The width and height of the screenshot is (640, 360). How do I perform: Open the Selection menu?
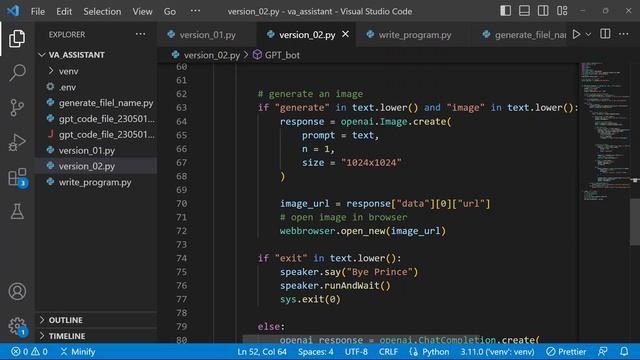102,11
